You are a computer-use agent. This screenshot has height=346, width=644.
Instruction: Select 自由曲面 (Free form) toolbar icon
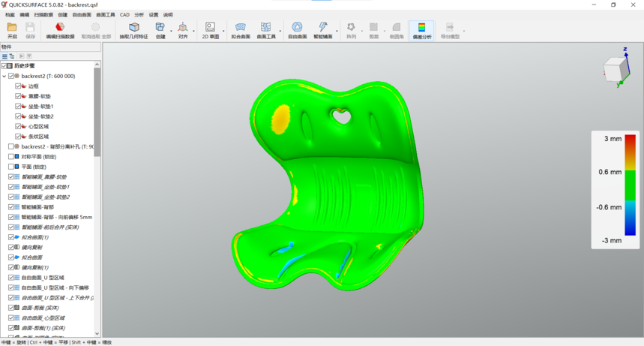click(298, 27)
